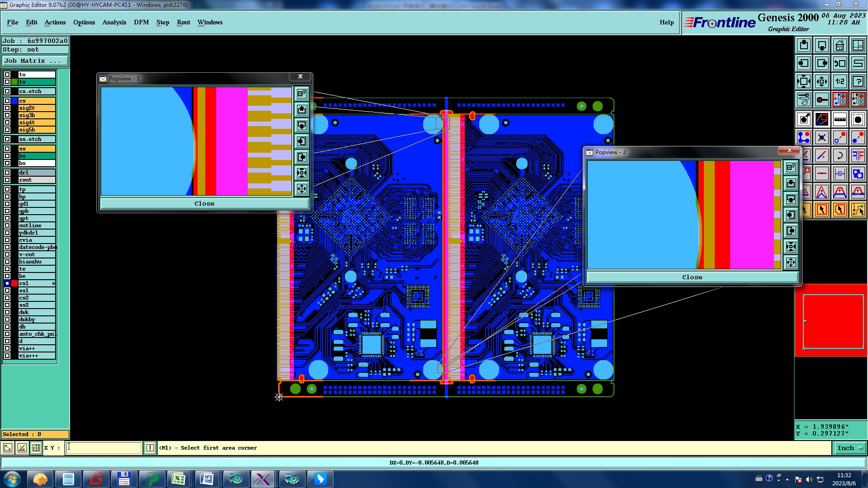Click the 1:2 zoom scale icon

pyautogui.click(x=840, y=81)
